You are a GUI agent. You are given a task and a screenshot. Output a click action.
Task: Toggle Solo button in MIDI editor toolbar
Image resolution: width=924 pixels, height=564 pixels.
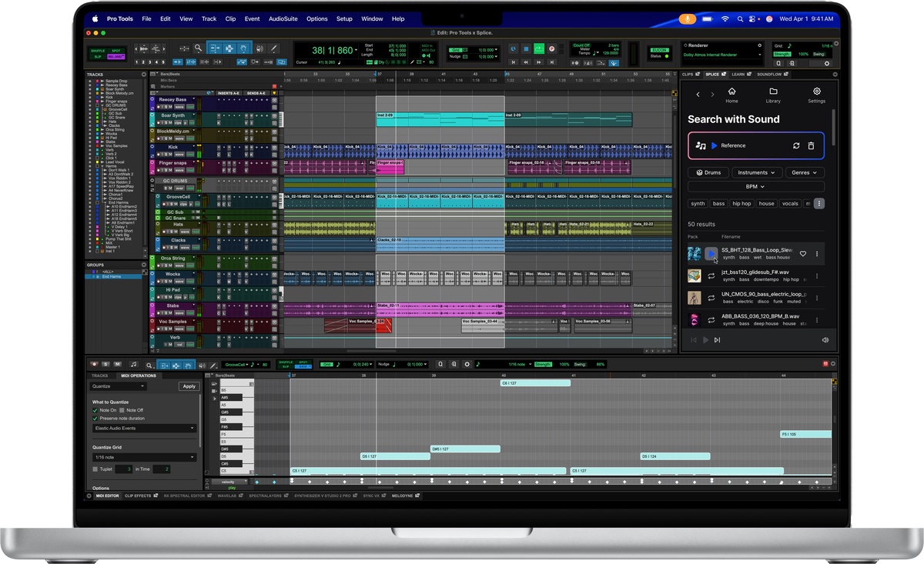click(105, 364)
